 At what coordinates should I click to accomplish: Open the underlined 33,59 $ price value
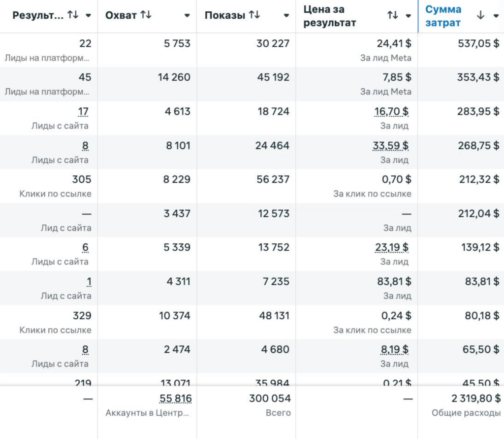coord(391,146)
